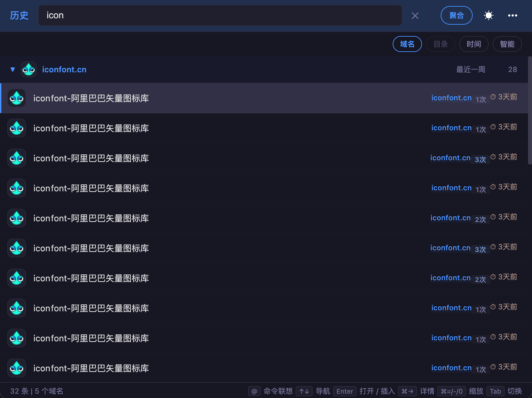The image size is (532, 398).
Task: Open the three-dots more options menu
Action: coord(512,15)
